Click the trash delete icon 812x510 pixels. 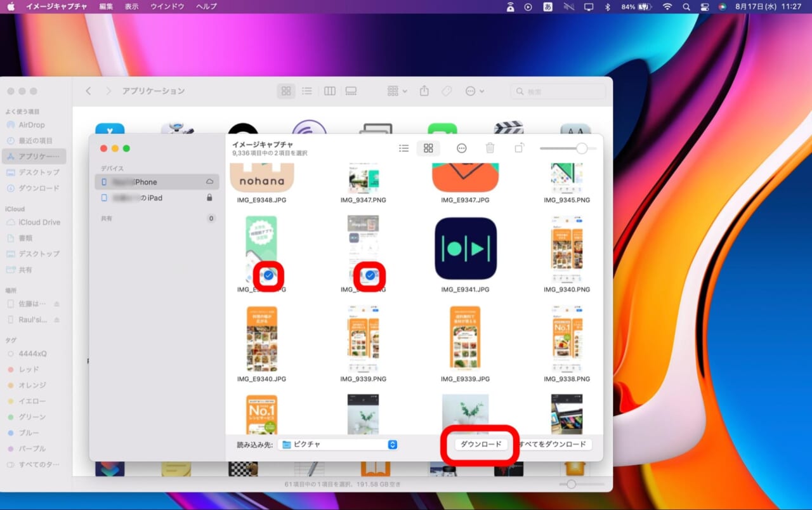click(x=490, y=148)
